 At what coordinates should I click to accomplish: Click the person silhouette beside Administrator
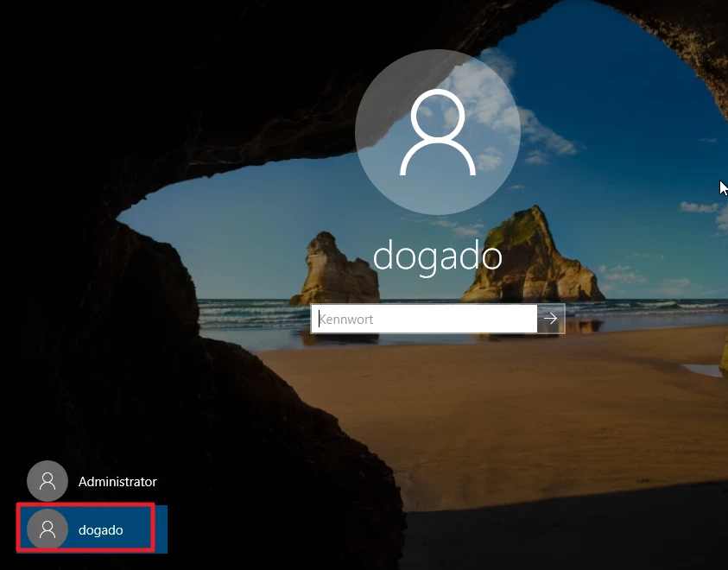pyautogui.click(x=47, y=479)
